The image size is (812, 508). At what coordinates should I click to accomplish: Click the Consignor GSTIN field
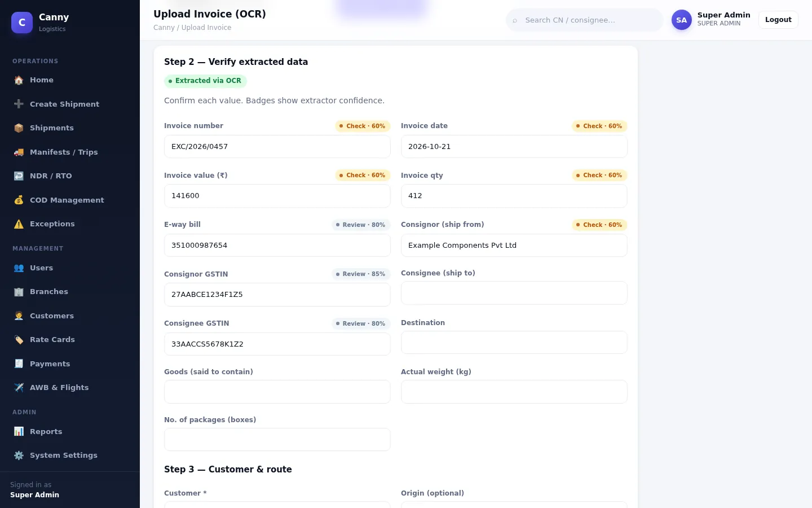tap(277, 295)
